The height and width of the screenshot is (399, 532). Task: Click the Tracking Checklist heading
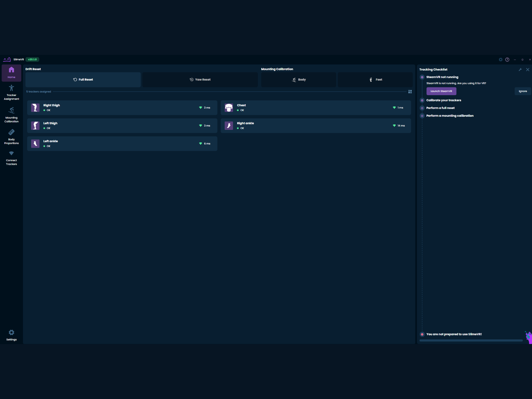point(433,69)
